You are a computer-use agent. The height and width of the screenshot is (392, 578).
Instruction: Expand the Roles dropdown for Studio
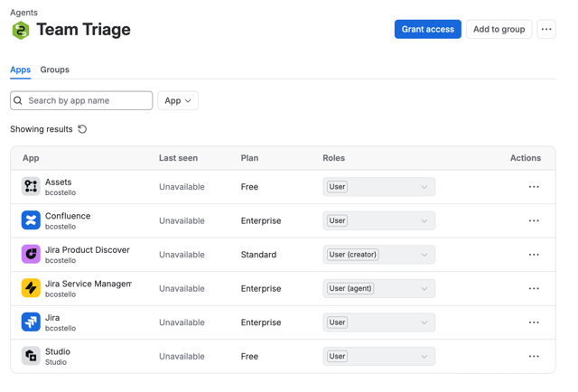[379, 356]
